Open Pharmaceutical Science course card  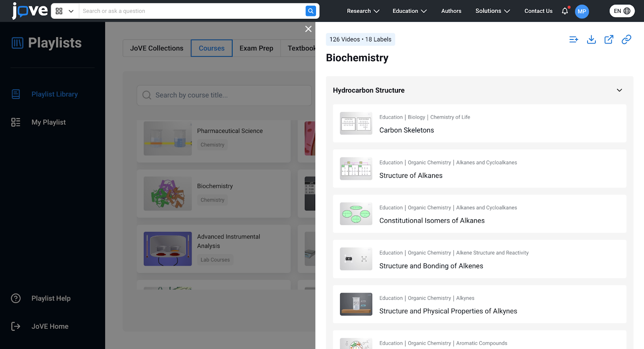(214, 138)
